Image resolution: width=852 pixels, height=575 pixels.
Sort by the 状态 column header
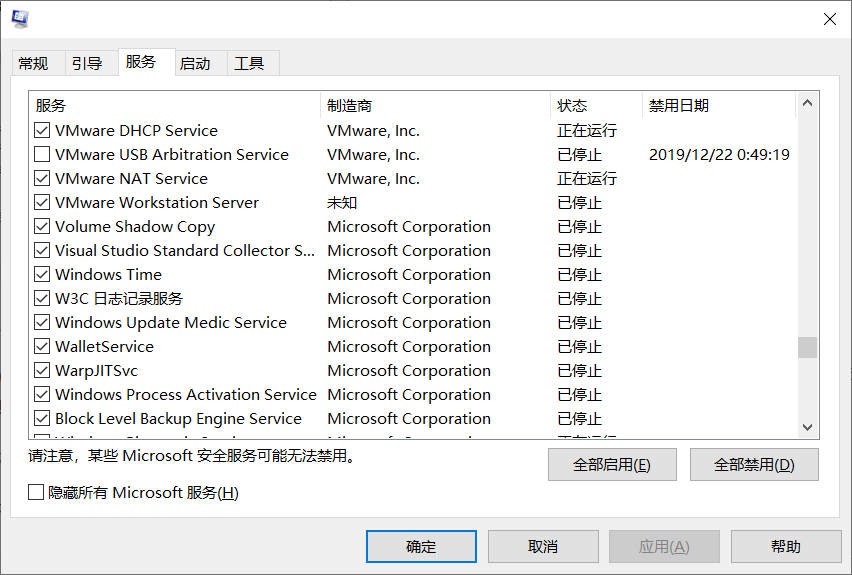pos(596,105)
